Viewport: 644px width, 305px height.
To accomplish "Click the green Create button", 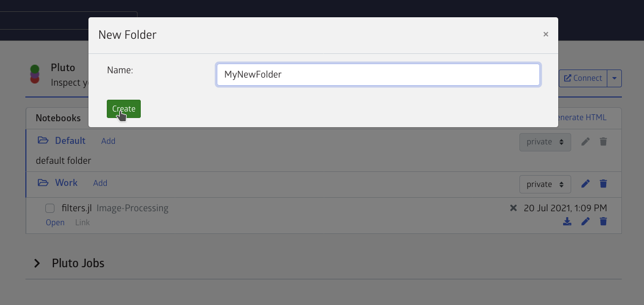I will (x=124, y=109).
